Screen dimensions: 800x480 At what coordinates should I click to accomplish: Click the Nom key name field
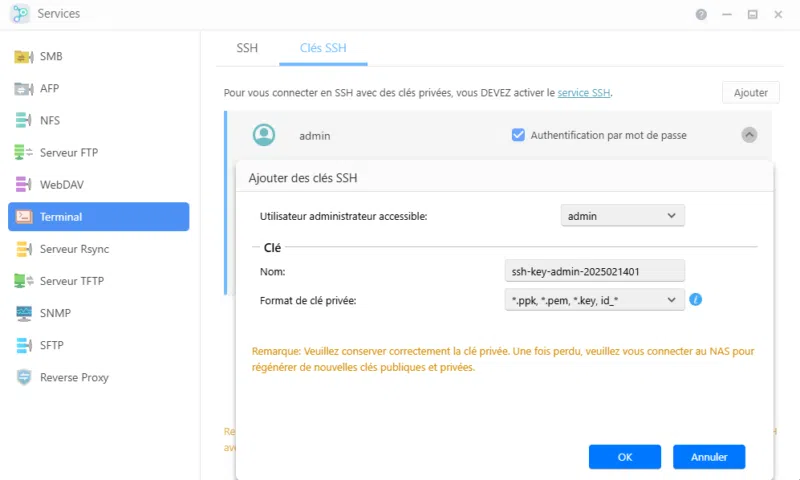point(594,271)
